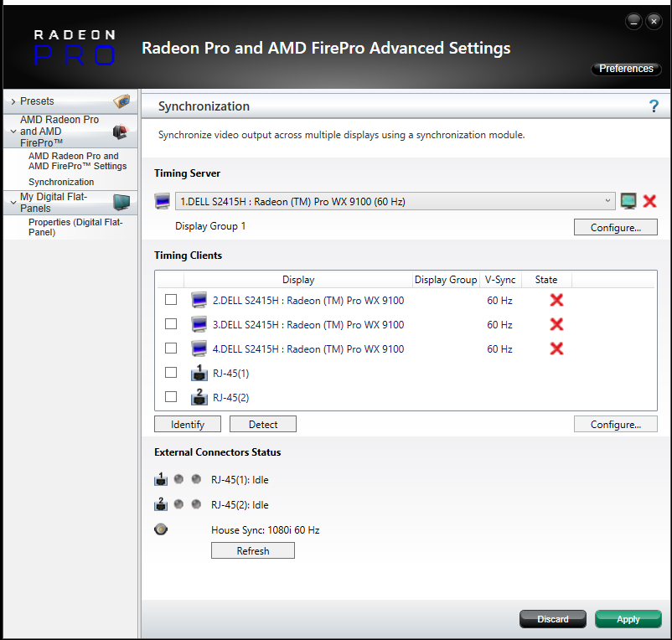Collapse the AMD Radeon Pro and AMD FirePro section

pos(13,132)
